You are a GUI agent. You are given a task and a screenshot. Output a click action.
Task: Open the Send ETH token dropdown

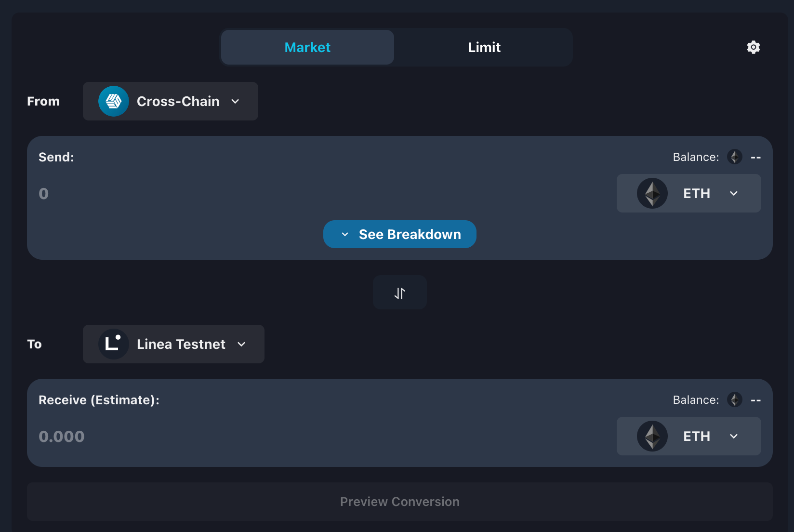pos(689,193)
